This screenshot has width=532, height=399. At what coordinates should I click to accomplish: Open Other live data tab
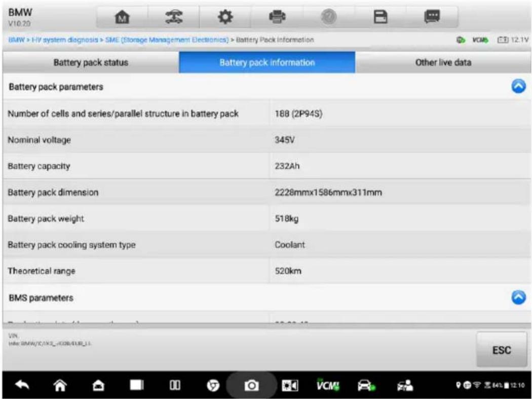coord(443,62)
